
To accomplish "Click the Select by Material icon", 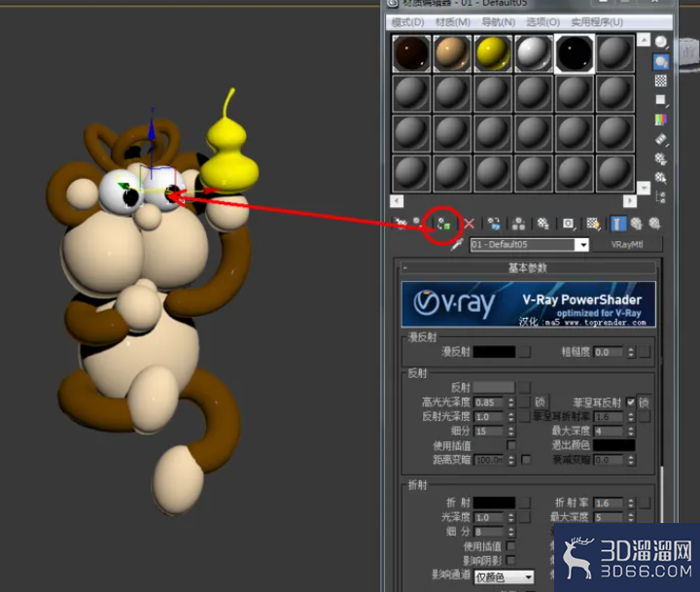I will [x=661, y=178].
